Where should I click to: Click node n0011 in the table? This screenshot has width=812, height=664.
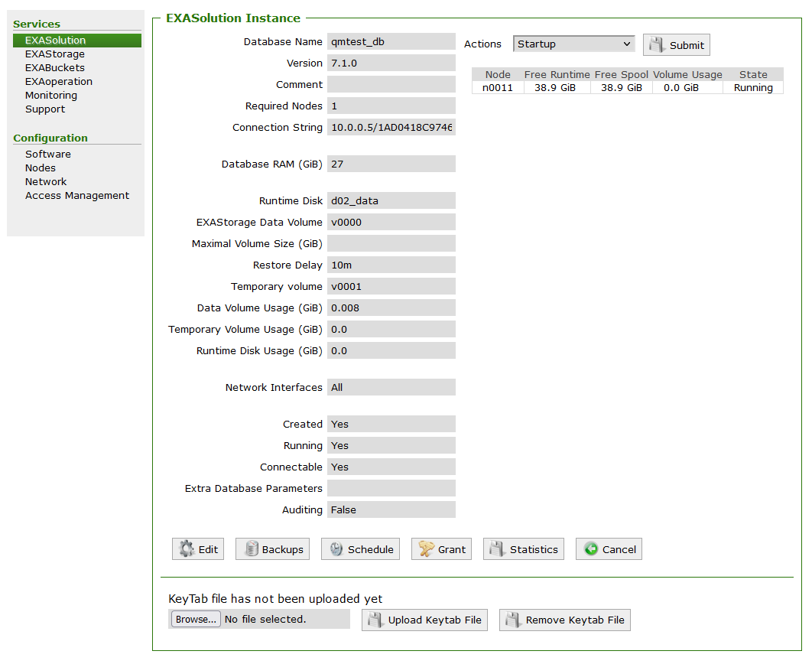pyautogui.click(x=497, y=88)
